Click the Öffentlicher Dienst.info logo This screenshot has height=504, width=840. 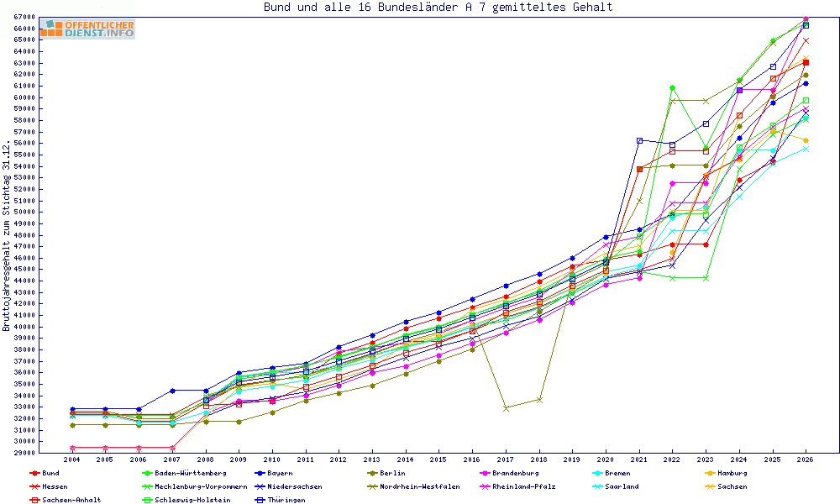(x=88, y=29)
